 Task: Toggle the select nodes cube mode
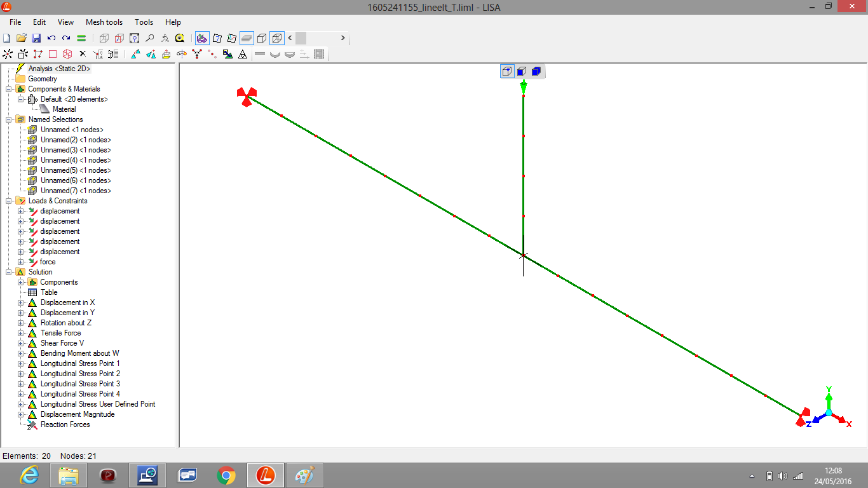pyautogui.click(x=506, y=71)
